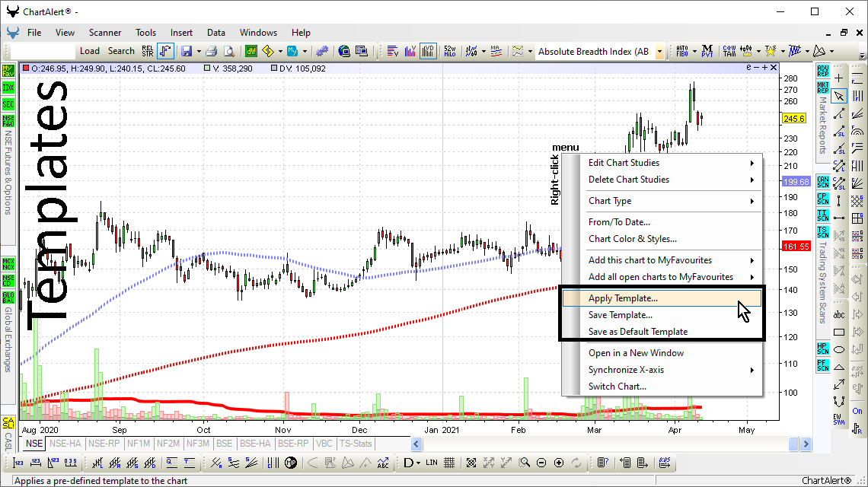Click the HP SCN scan icon
The width and height of the screenshot is (868, 487).
pos(822,348)
